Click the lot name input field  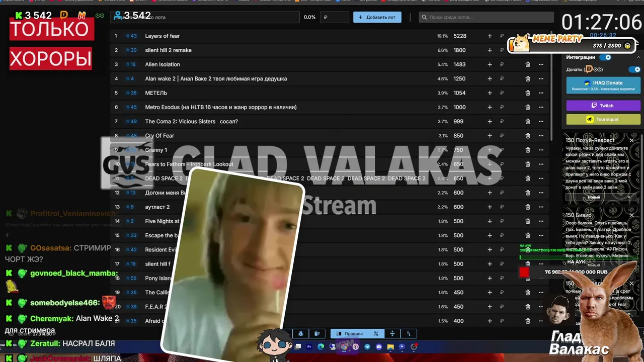[205, 17]
